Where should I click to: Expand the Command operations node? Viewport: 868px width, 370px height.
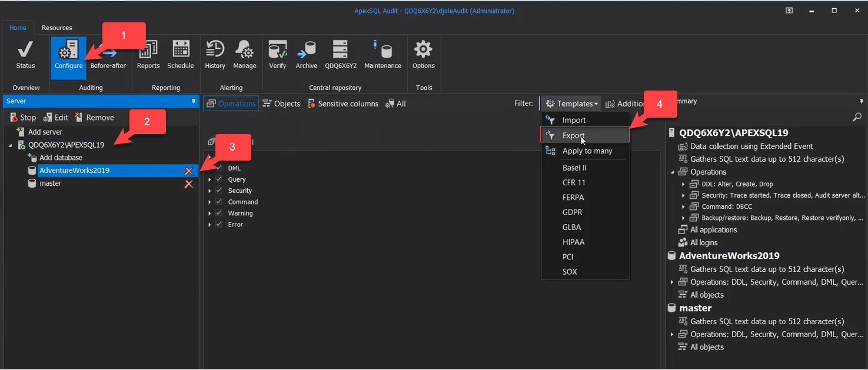coord(209,202)
